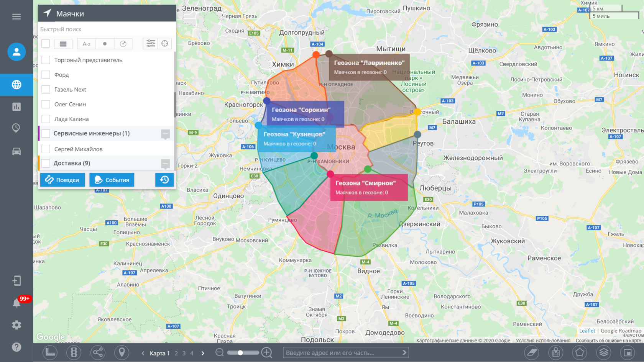Screen dimensions: 644x362
Task: Check the Лада Калина tracker checkbox
Action: [46, 119]
